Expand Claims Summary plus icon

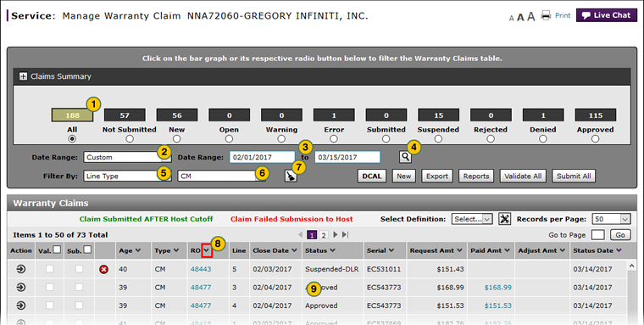click(x=24, y=76)
